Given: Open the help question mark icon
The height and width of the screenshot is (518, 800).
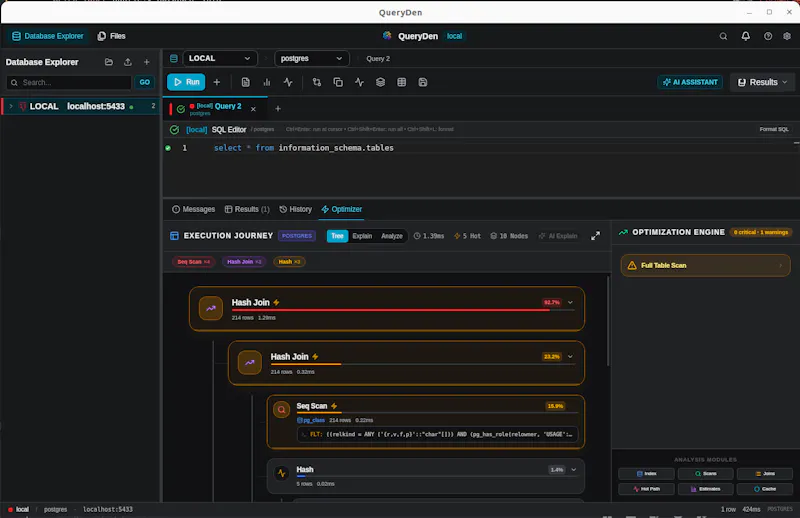Looking at the screenshot, I should tap(768, 36).
